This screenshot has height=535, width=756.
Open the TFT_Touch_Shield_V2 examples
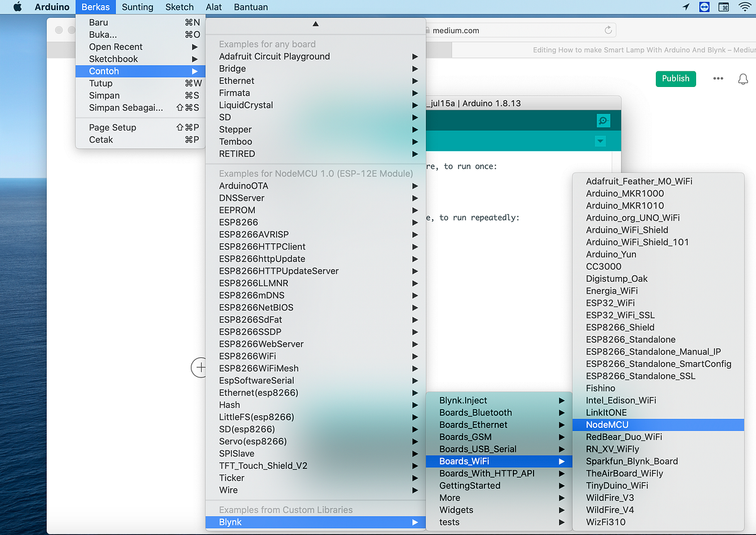316,466
